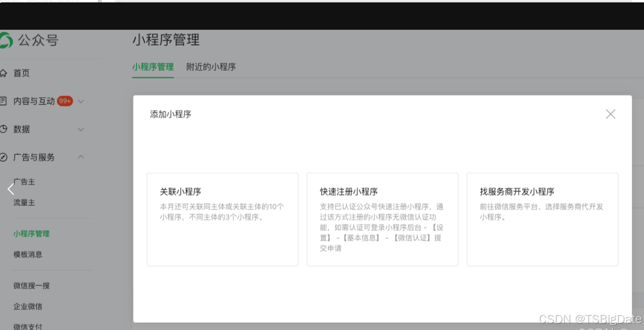
Task: Open 广告主 in the sidebar
Action: point(24,182)
